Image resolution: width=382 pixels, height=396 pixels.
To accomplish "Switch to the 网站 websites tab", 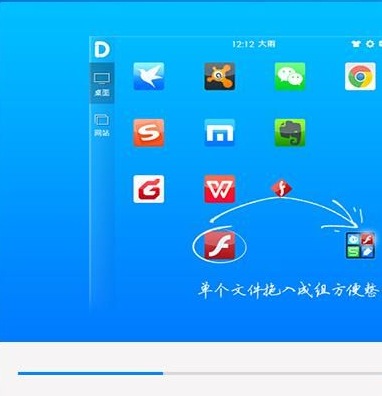I will (102, 125).
